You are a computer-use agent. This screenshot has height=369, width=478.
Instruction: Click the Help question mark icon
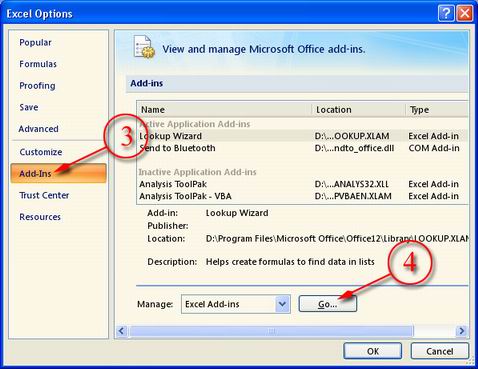tap(446, 13)
